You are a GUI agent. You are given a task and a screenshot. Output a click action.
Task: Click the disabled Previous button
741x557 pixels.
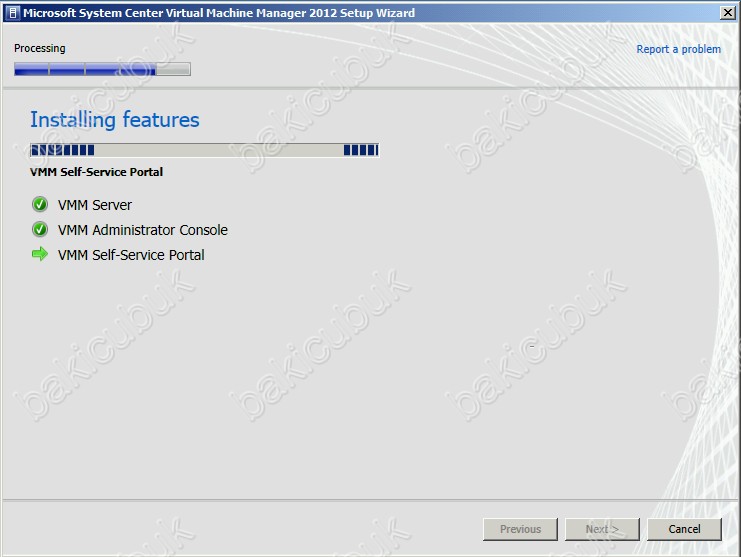click(x=520, y=529)
